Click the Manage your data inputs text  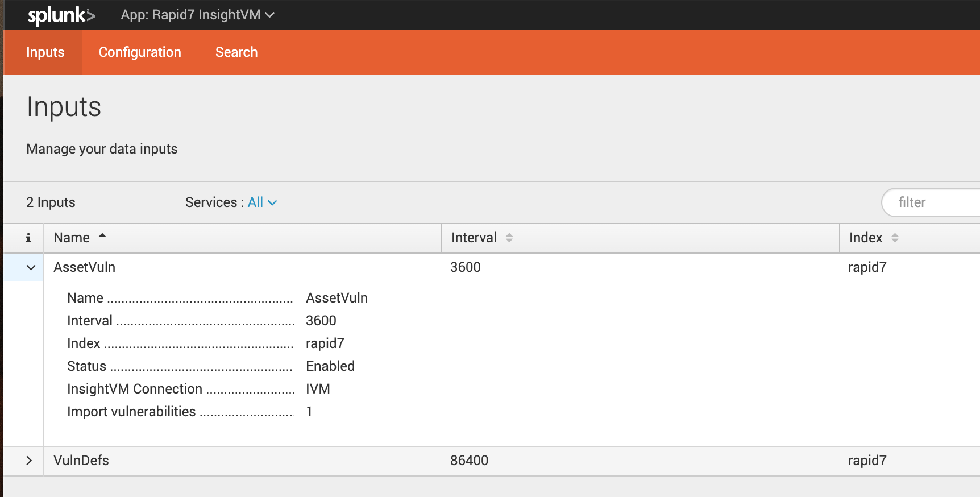(102, 149)
